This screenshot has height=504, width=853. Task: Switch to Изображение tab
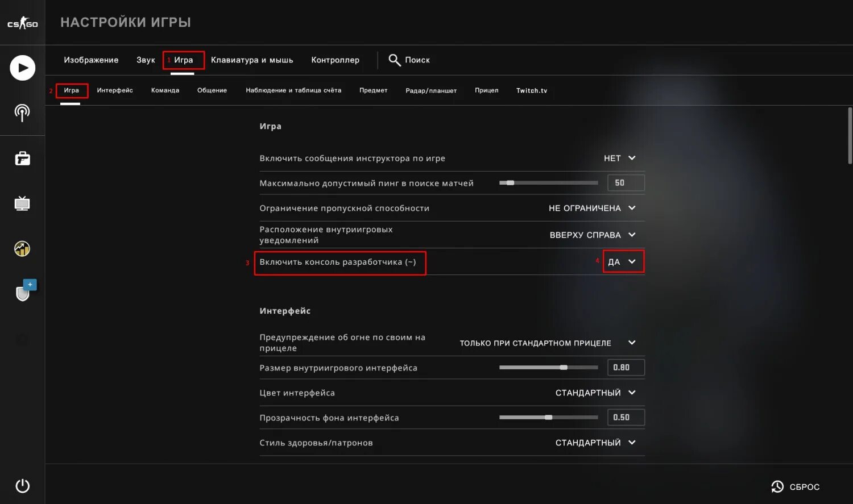pyautogui.click(x=91, y=60)
